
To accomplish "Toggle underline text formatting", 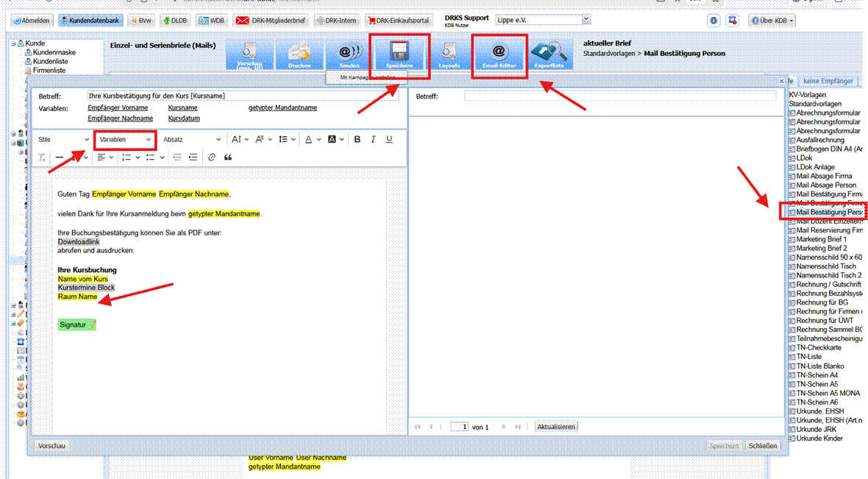I will 389,139.
